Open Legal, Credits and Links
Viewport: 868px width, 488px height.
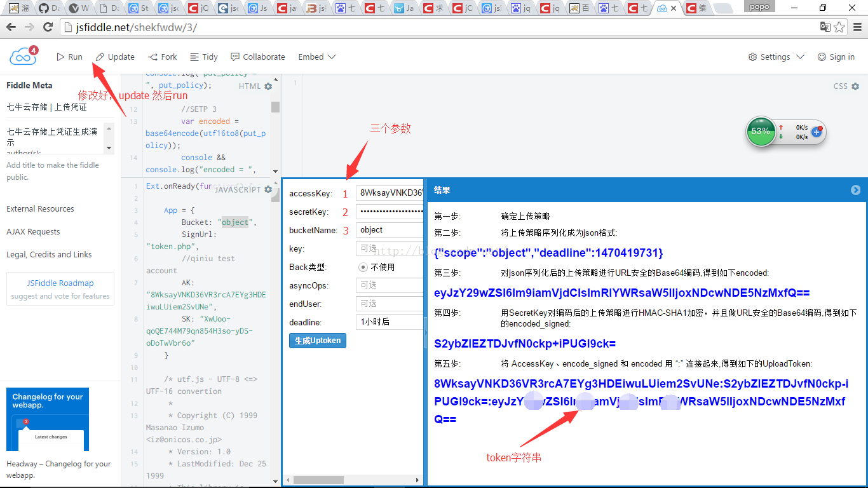point(49,255)
